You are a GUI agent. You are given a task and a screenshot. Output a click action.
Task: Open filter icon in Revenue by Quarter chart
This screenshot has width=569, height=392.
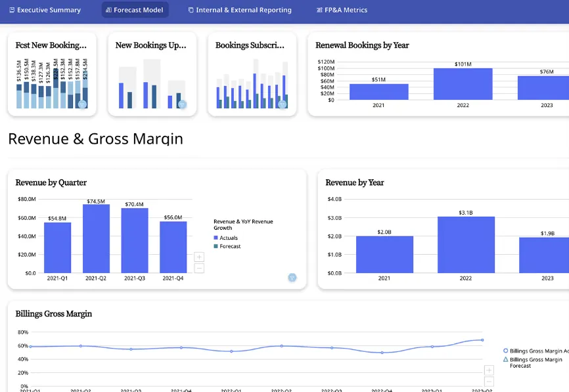click(x=292, y=278)
